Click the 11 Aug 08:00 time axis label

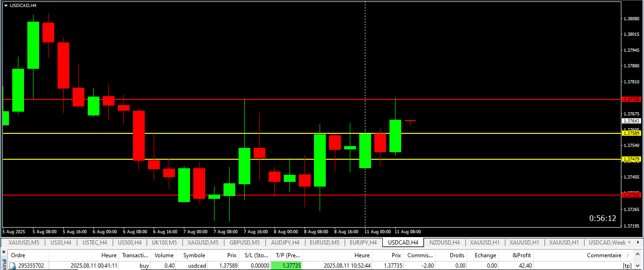click(x=408, y=232)
